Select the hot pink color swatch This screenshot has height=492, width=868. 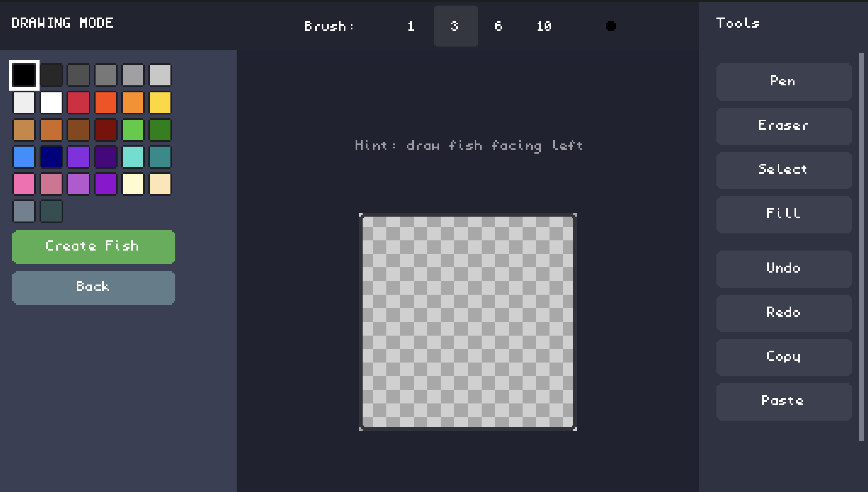pyautogui.click(x=24, y=184)
